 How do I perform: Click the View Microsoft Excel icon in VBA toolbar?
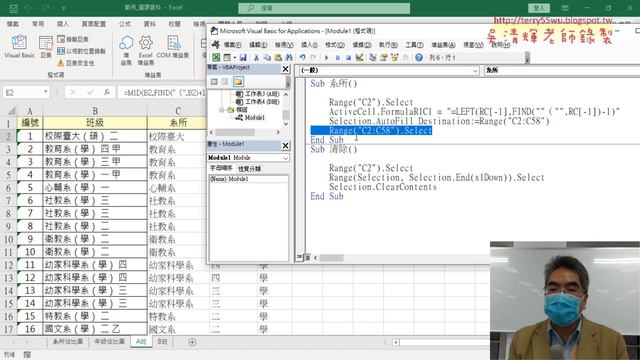216,58
